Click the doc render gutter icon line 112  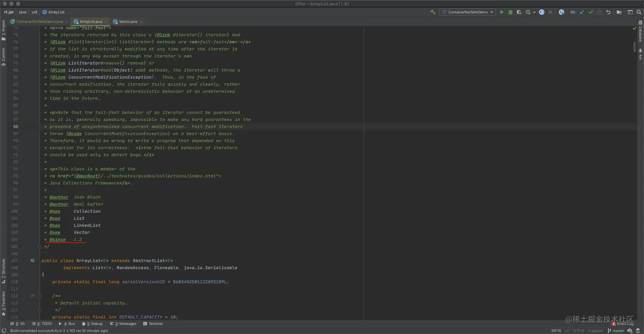click(x=32, y=296)
